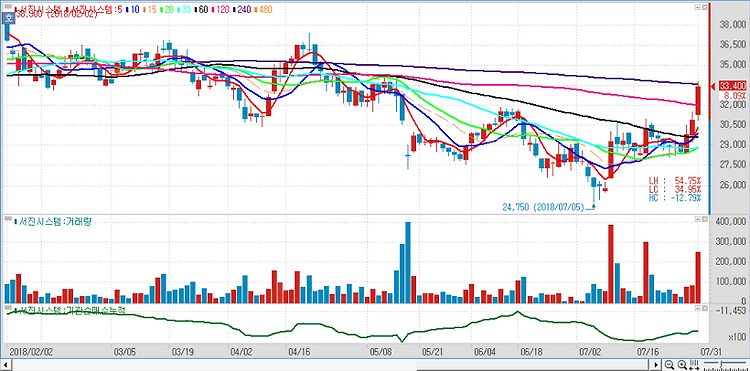The width and height of the screenshot is (750, 371).
Task: Click the 03/05 date axis label
Action: point(124,351)
